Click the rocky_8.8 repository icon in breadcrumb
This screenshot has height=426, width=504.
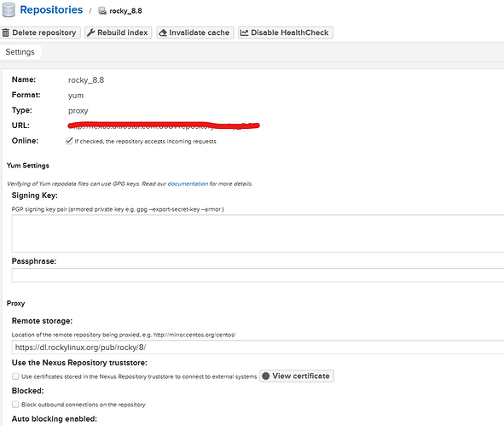(102, 11)
